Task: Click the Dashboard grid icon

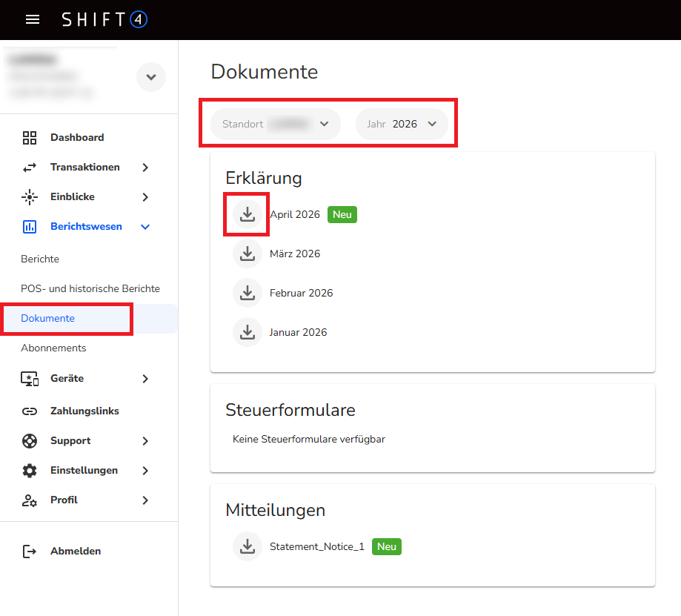Action: pos(30,138)
